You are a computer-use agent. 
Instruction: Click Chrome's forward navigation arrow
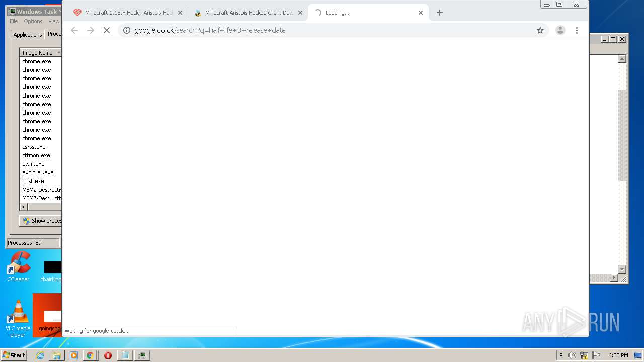91,30
